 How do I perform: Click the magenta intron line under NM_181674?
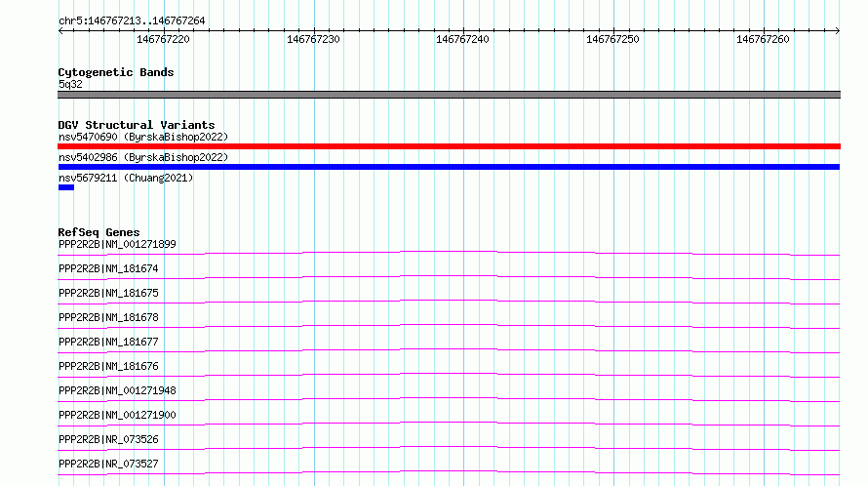pyautogui.click(x=449, y=276)
